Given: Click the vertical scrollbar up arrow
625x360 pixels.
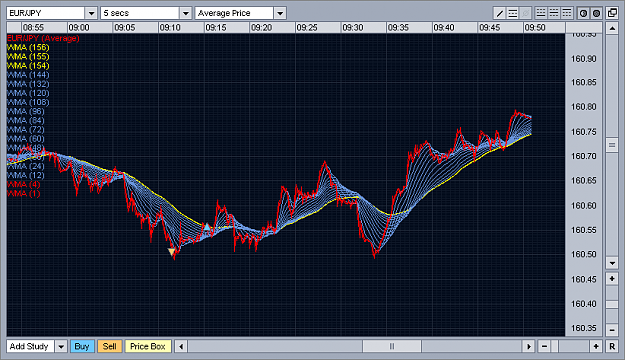Looking at the screenshot, I should (x=612, y=28).
